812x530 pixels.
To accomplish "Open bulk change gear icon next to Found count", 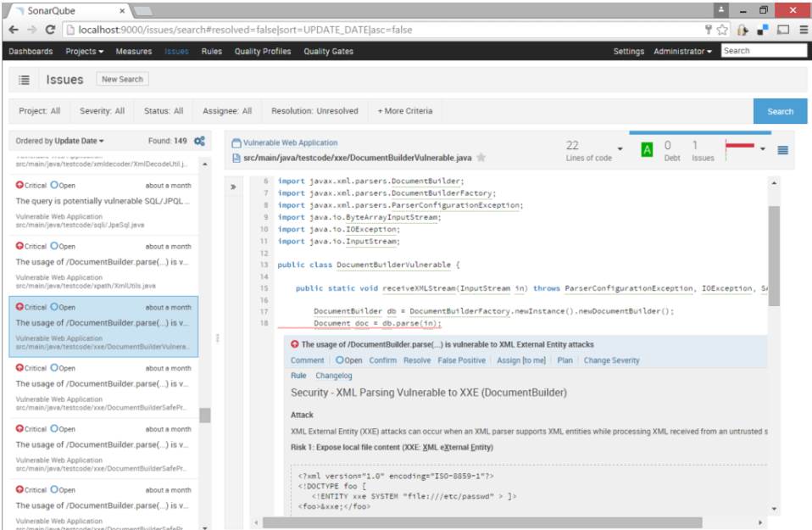I will [199, 141].
